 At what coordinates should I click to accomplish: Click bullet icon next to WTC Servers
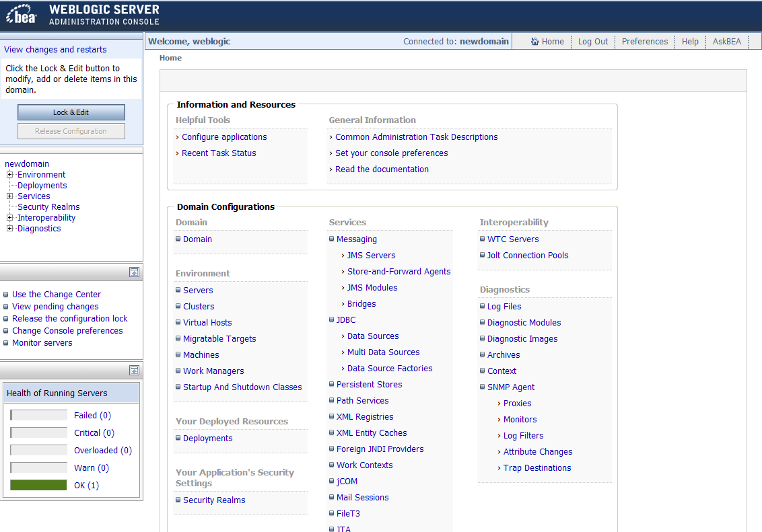[x=482, y=239]
